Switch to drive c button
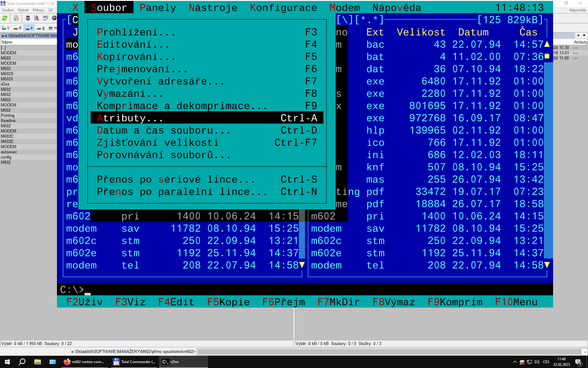 (x=6, y=28)
